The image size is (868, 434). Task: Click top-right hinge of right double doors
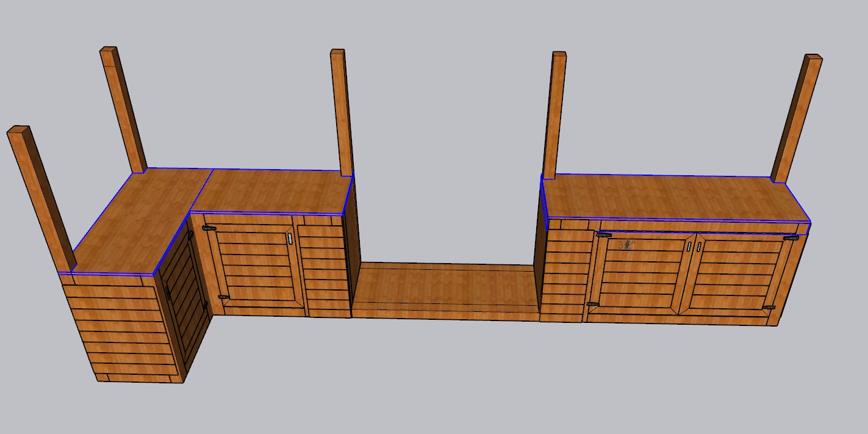tap(791, 237)
